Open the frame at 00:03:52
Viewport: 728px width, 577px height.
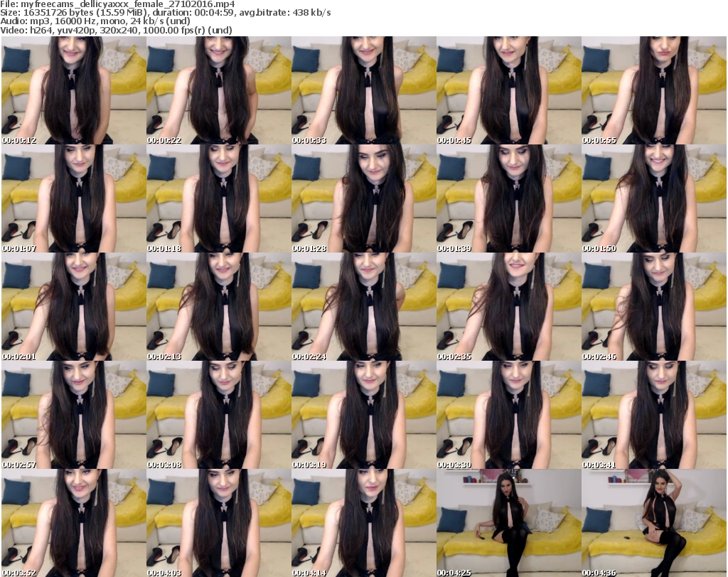[x=73, y=523]
